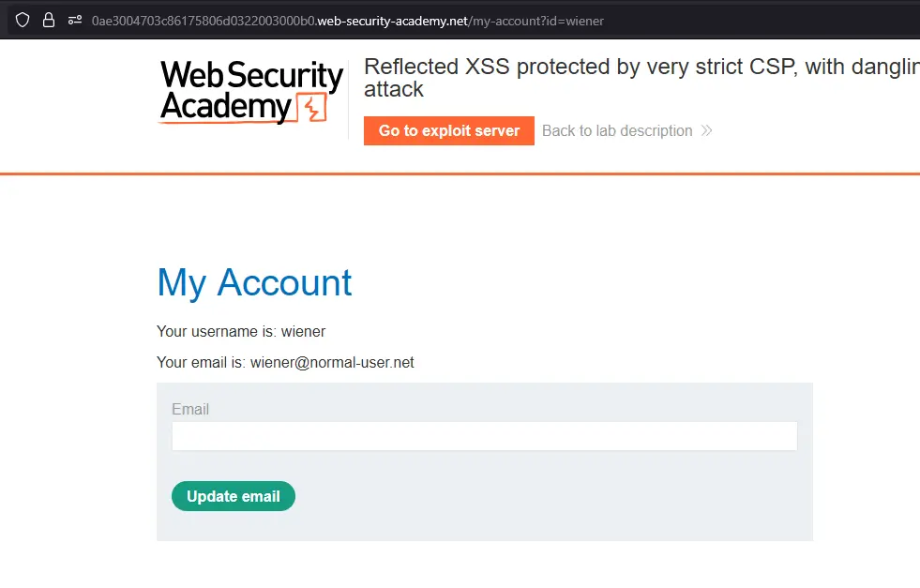Click the my-account?id=wiener path in the URL
This screenshot has width=920, height=588.
(x=536, y=21)
